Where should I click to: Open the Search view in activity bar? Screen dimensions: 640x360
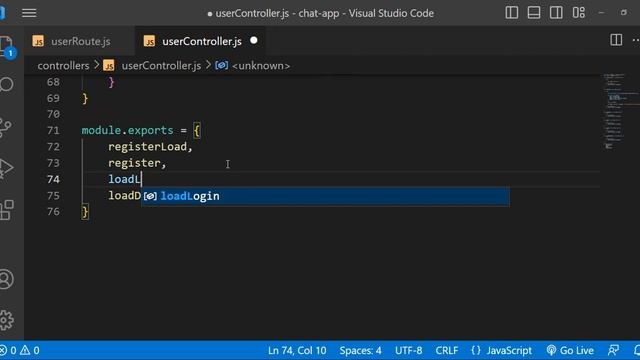6,84
